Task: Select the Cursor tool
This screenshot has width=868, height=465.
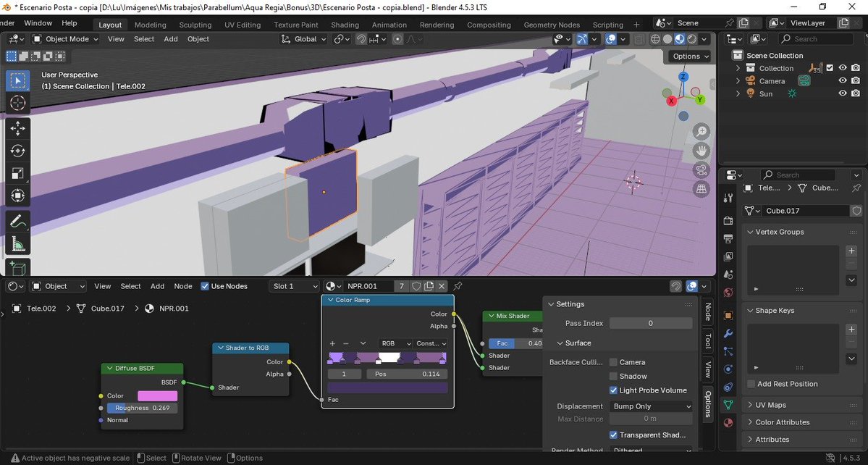Action: point(17,103)
